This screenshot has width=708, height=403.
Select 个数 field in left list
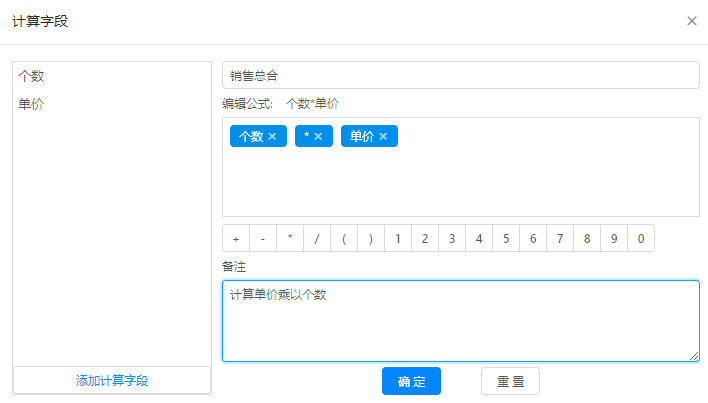pyautogui.click(x=32, y=76)
